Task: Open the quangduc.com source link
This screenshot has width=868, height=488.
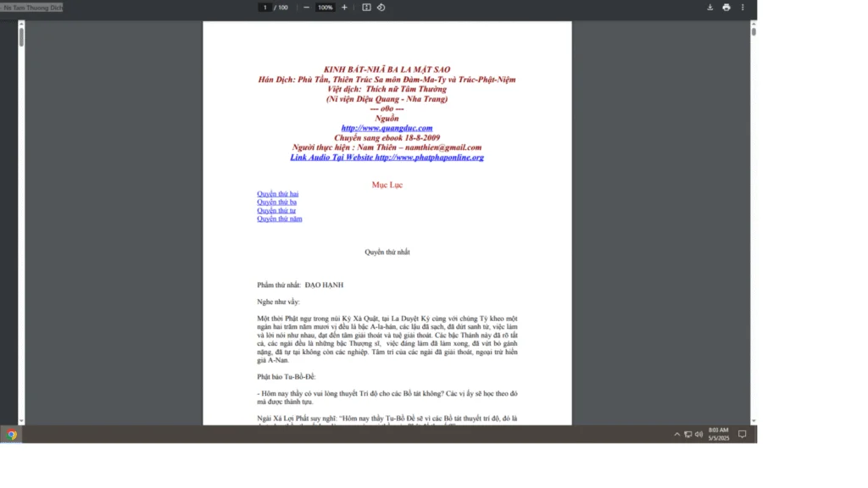Action: (387, 128)
